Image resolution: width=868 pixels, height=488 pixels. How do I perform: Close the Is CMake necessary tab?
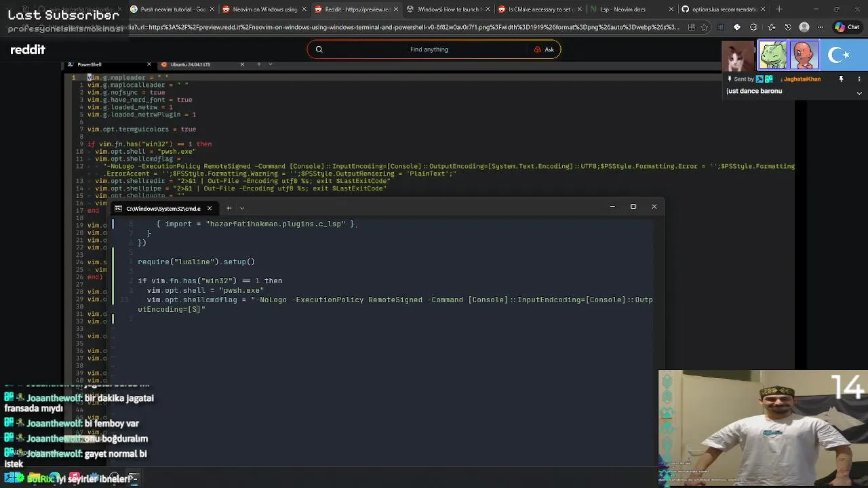pos(580,9)
